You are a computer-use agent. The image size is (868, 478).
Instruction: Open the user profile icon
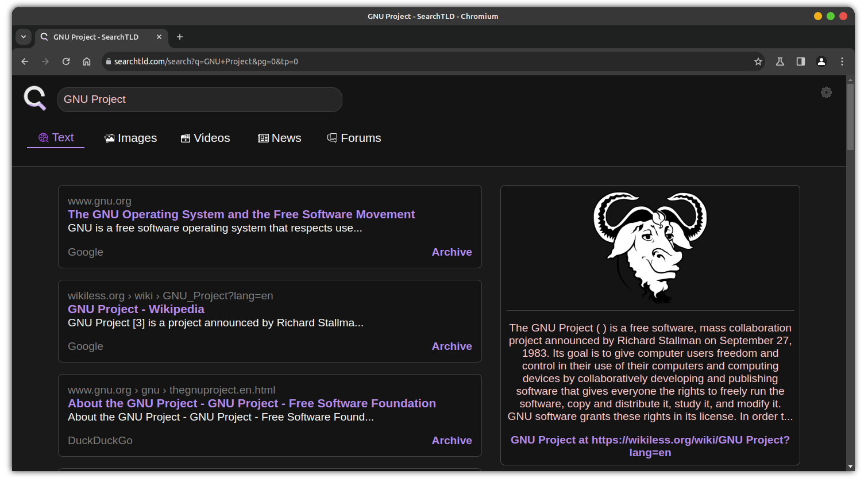coord(821,61)
